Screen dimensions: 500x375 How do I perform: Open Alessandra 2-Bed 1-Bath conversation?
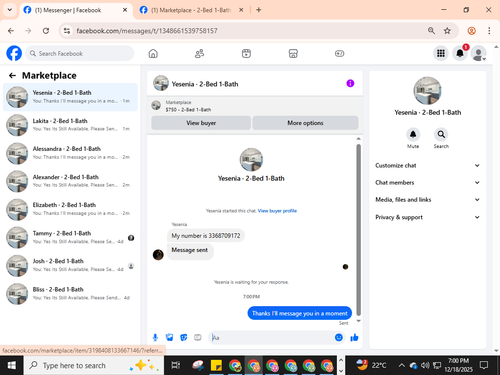[x=70, y=153]
